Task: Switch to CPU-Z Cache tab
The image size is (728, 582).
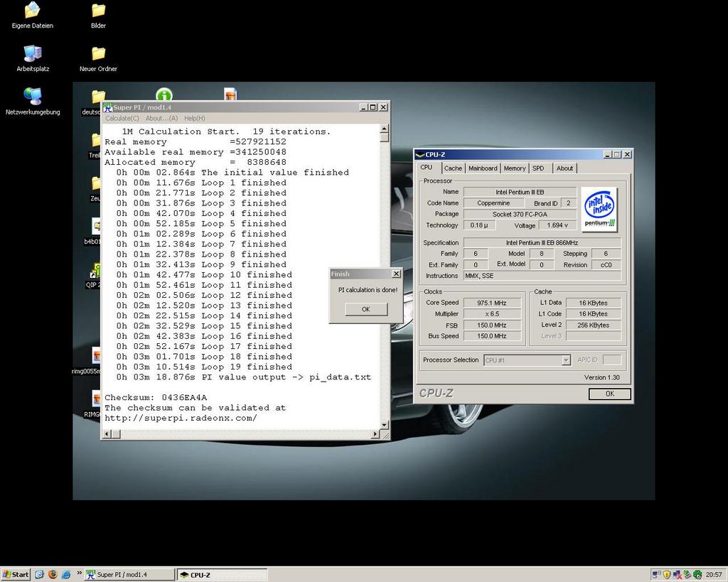Action: 453,168
